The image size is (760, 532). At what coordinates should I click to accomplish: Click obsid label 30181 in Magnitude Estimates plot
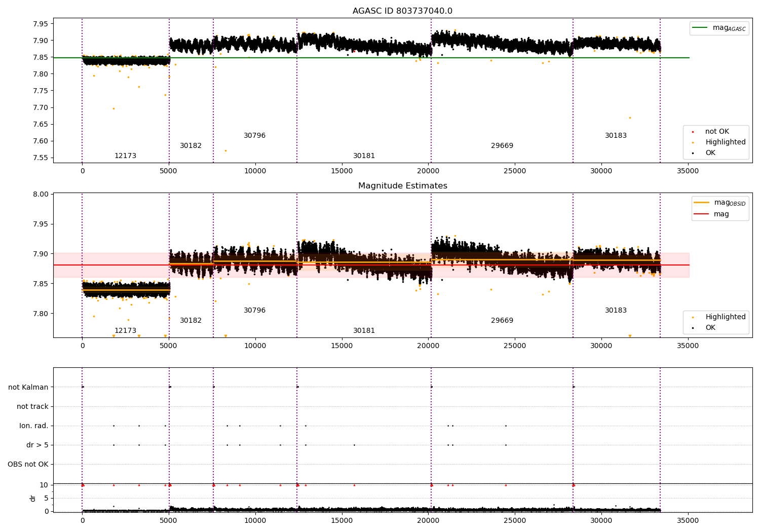click(364, 331)
